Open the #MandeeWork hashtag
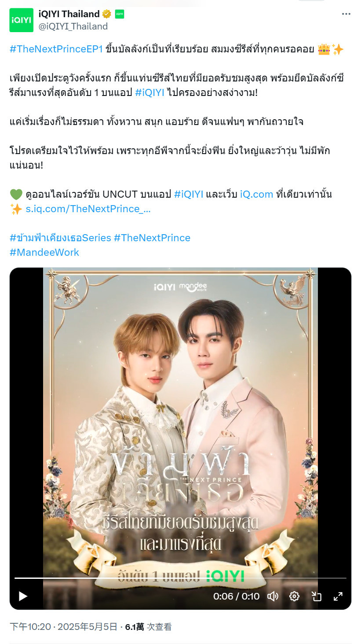 click(x=44, y=252)
